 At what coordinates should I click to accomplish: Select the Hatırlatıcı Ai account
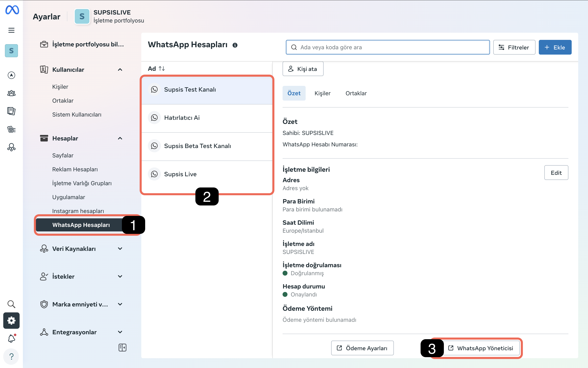(207, 119)
